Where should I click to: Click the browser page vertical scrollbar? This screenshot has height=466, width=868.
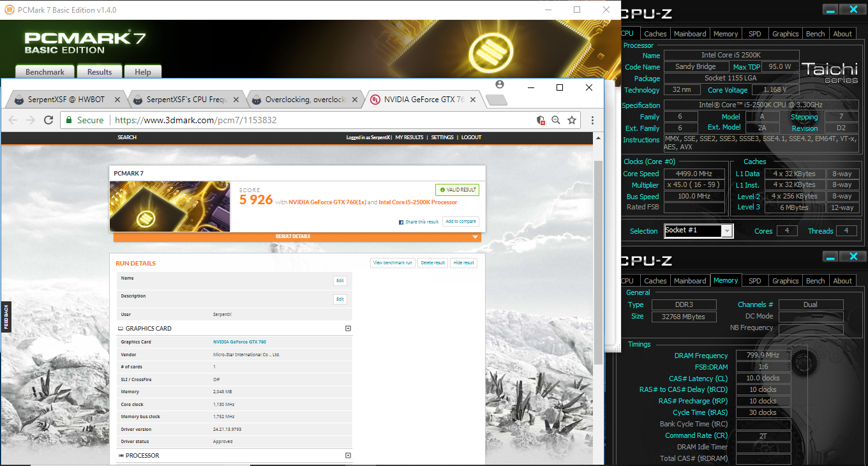click(599, 262)
